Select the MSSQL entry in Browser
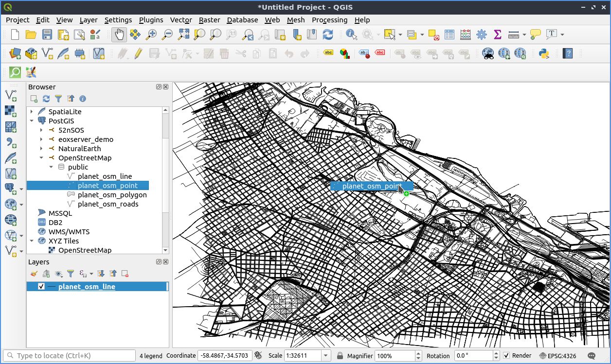 coord(60,213)
